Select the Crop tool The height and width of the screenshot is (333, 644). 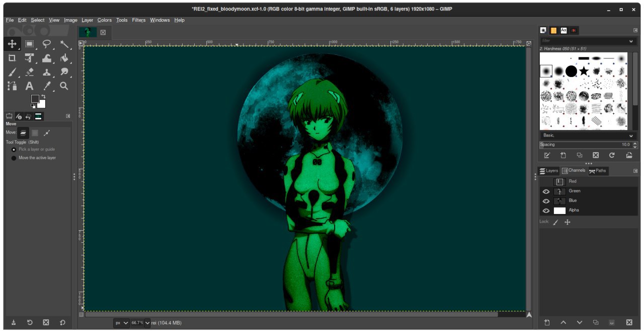[x=13, y=58]
